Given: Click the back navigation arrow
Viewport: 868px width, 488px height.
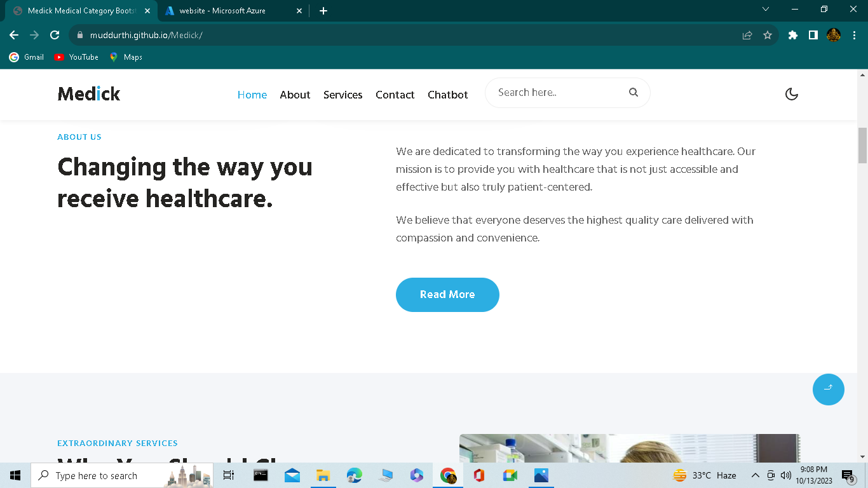Looking at the screenshot, I should coord(14,35).
